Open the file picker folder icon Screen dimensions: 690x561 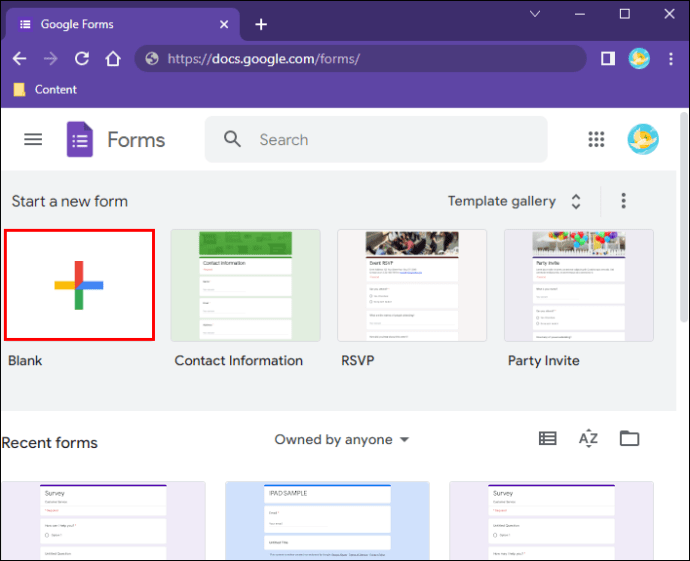(629, 438)
